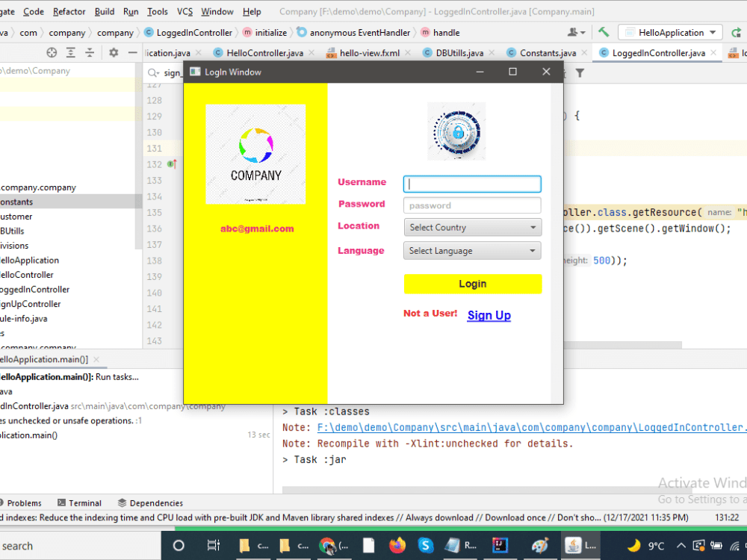Click LoggedInController breadcrumb in navigation bar

[188, 32]
